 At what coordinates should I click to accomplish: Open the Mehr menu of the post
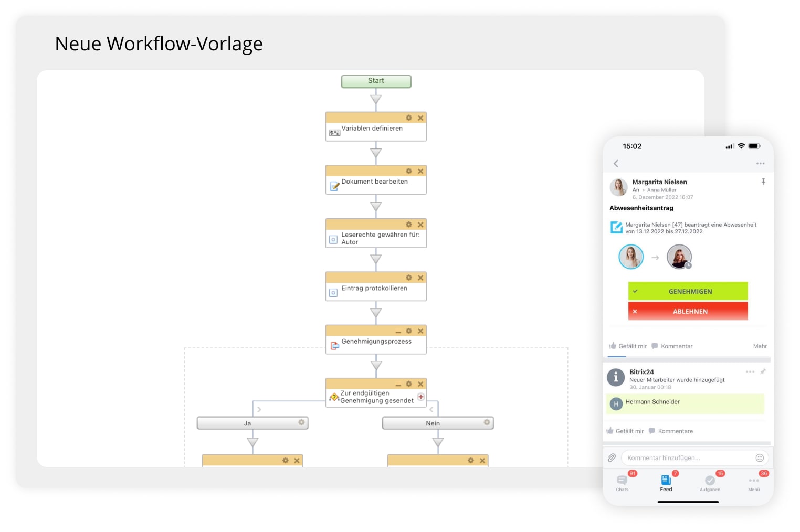(x=760, y=346)
